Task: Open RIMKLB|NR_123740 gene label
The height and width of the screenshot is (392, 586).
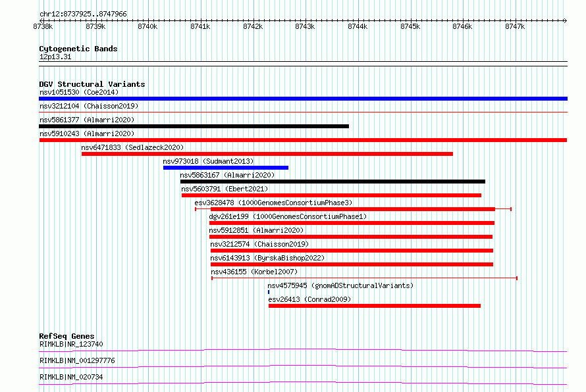Action: pyautogui.click(x=71, y=344)
